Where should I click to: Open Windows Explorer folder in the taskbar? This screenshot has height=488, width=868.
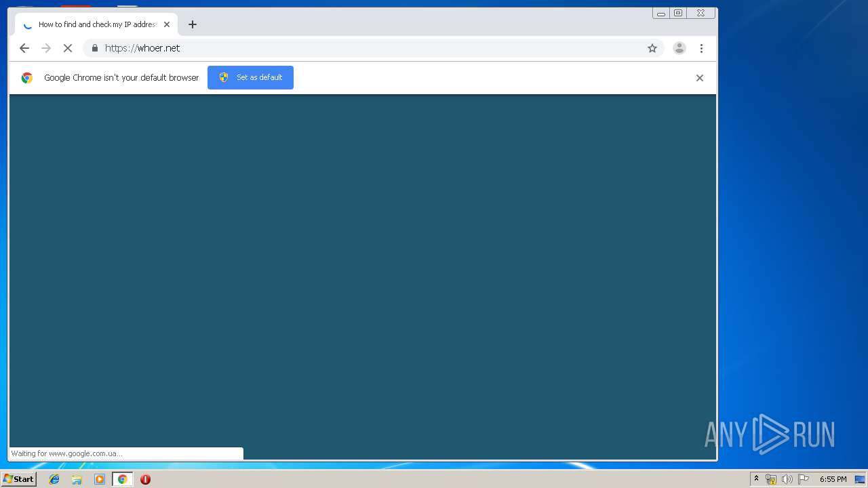[x=77, y=479]
